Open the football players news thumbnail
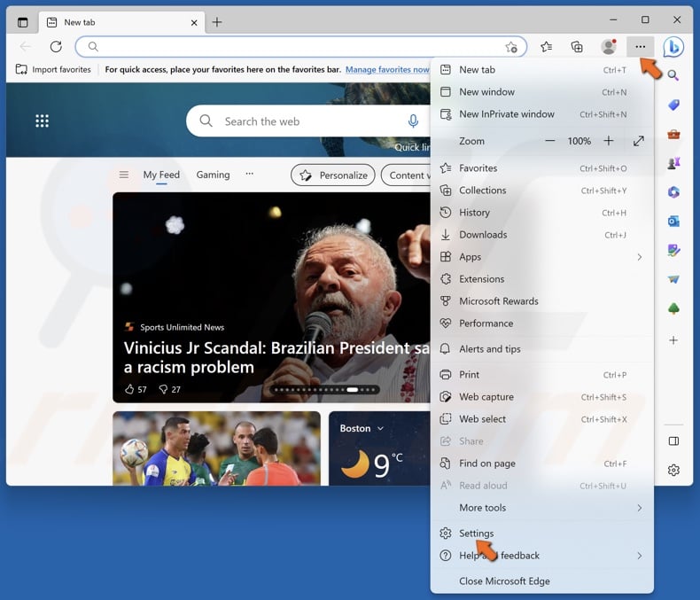Screen dimensions: 700x600 click(x=216, y=448)
